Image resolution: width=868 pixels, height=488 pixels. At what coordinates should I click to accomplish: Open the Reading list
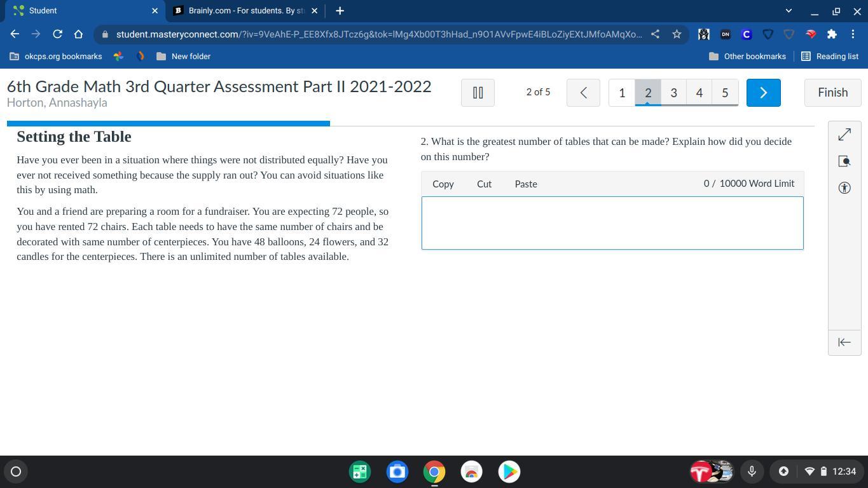829,57
